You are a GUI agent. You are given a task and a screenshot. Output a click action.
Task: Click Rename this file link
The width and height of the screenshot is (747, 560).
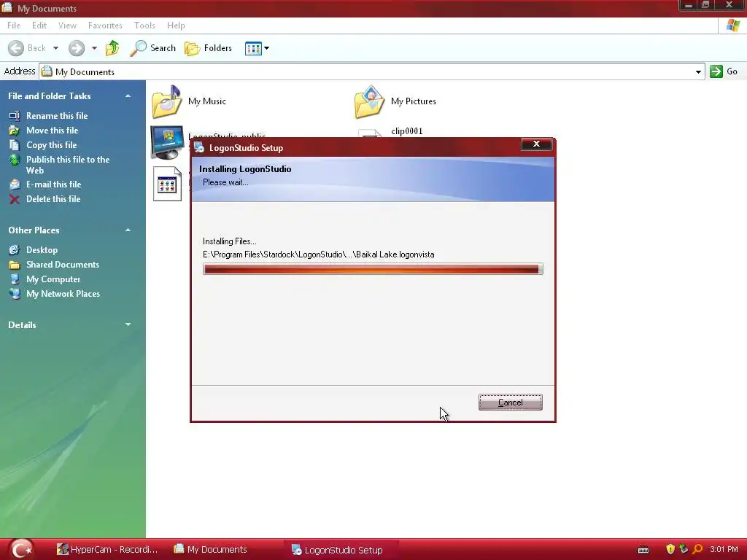[x=57, y=116]
